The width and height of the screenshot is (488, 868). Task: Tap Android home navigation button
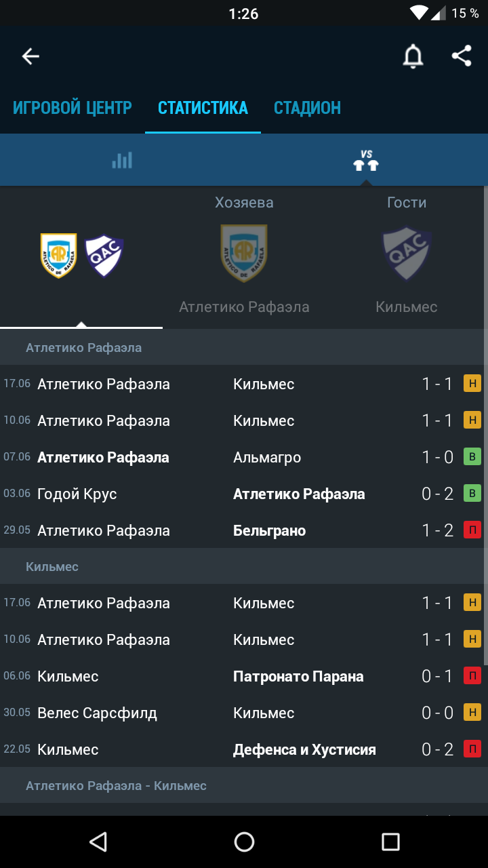point(244,842)
